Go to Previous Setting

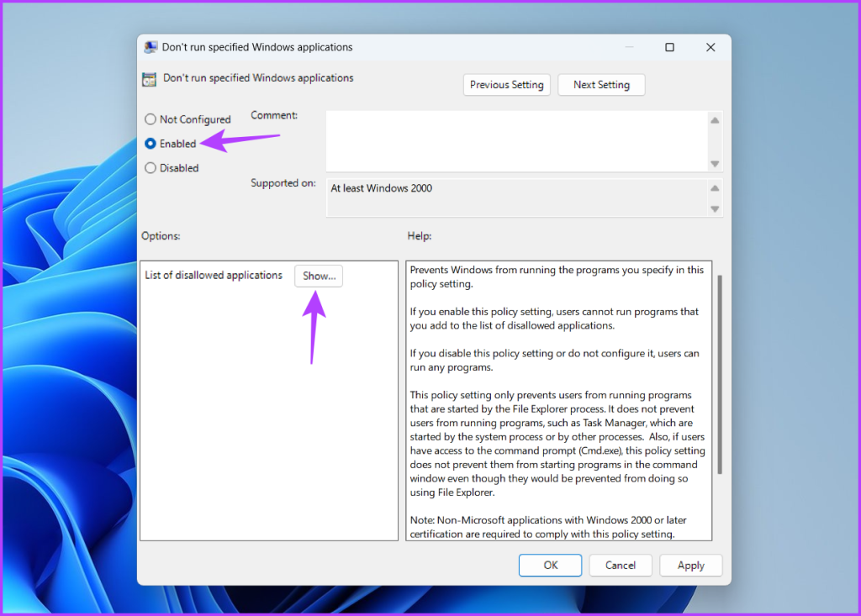(x=506, y=85)
